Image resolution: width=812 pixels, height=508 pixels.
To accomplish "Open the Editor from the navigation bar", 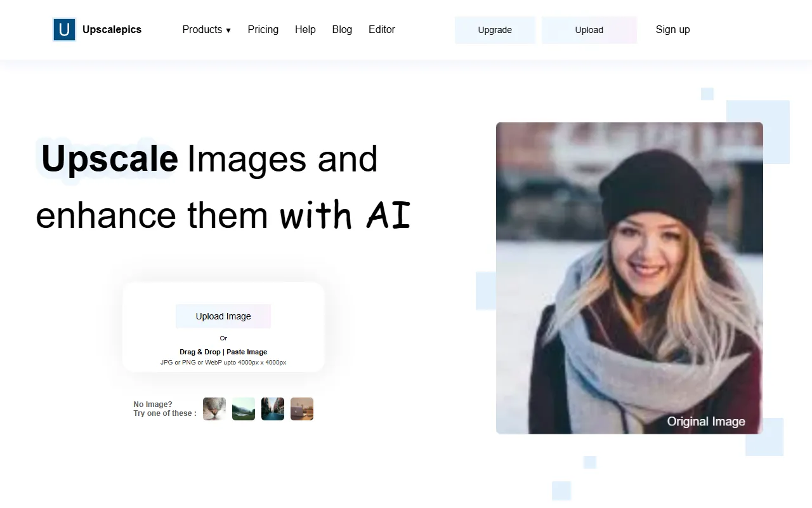I will (381, 29).
